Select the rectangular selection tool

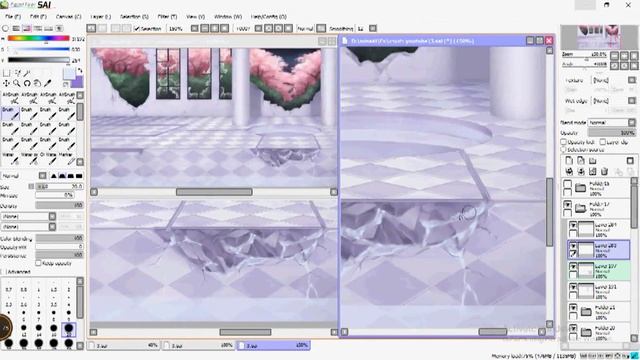click(7, 73)
